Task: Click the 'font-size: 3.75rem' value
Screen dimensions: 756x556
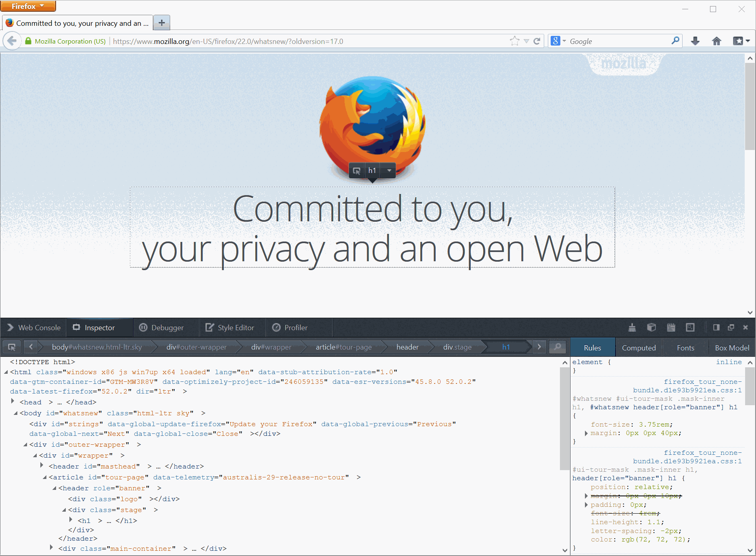Action: pyautogui.click(x=654, y=424)
